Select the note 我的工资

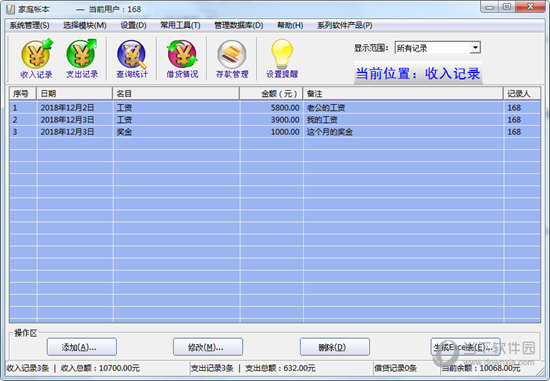coord(322,120)
